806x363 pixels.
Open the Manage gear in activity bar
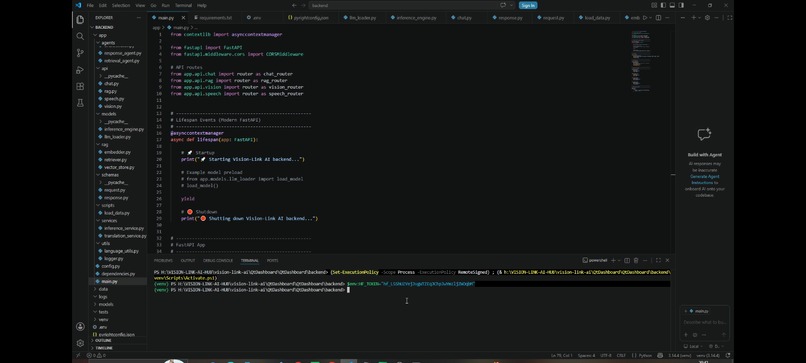coord(80,343)
